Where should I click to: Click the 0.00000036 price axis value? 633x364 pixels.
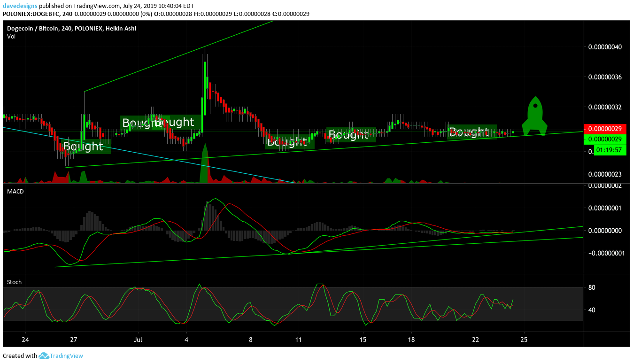pos(605,77)
